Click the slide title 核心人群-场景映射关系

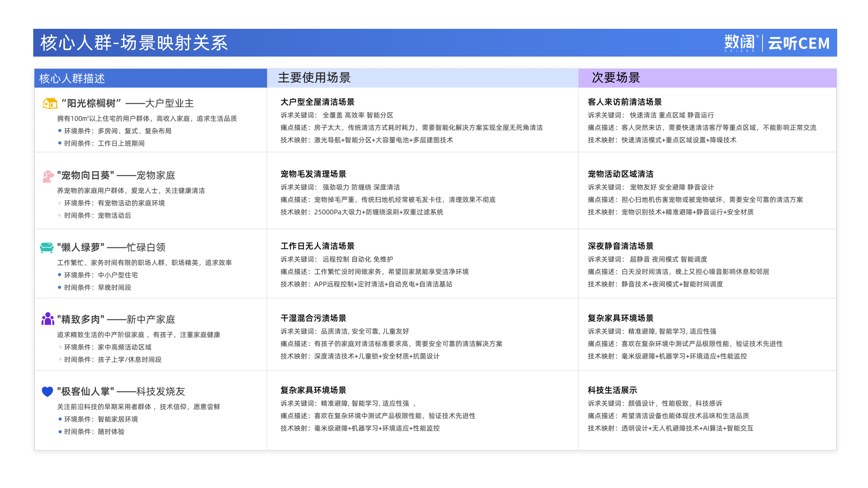point(134,43)
